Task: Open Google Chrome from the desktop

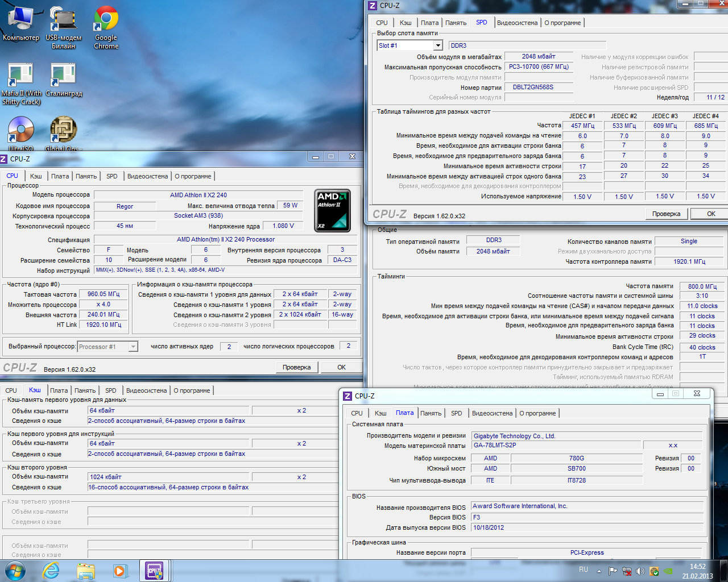Action: point(106,18)
